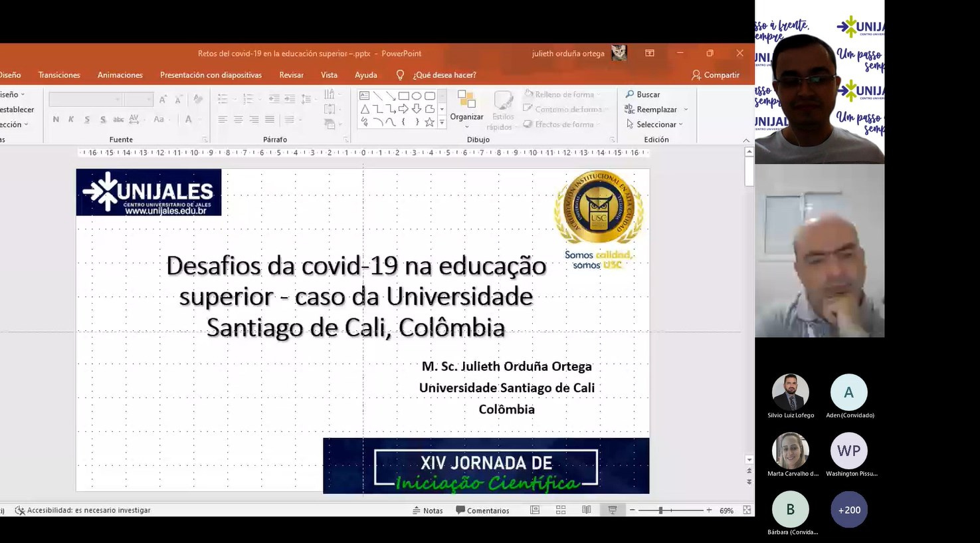The image size is (980, 543).
Task: Toggle underline S formatting
Action: click(x=87, y=120)
